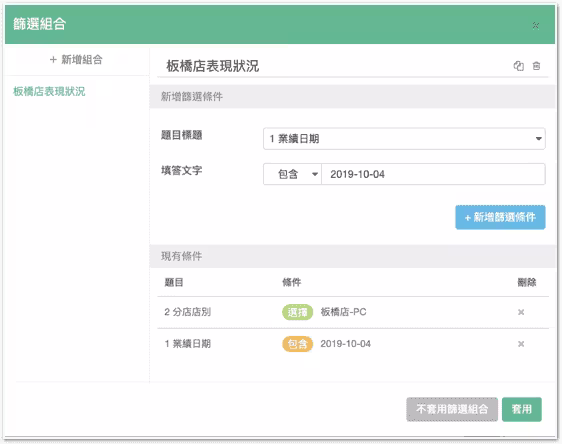Click the green 選擇 tag

297,312
